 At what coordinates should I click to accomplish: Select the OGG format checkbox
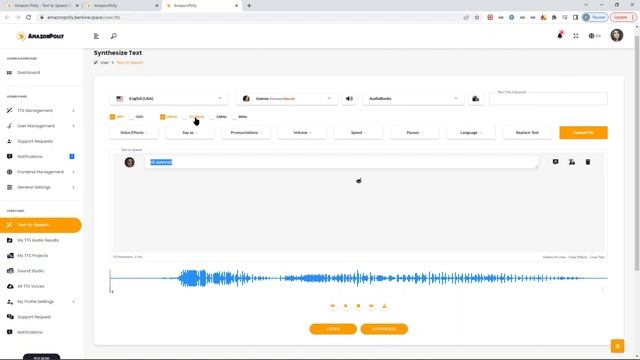[131, 117]
